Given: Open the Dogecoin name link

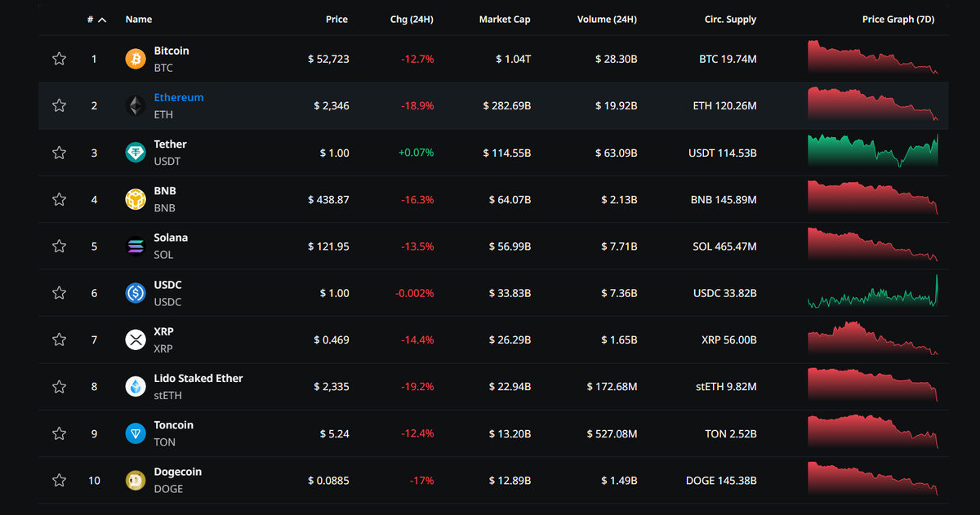Looking at the screenshot, I should (177, 472).
